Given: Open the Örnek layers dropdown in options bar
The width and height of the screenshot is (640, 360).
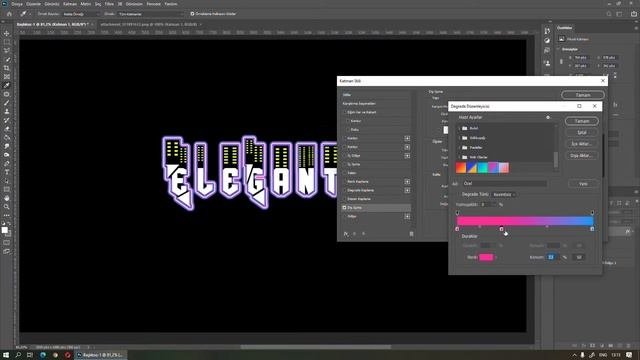Looking at the screenshot, I should tap(151, 14).
